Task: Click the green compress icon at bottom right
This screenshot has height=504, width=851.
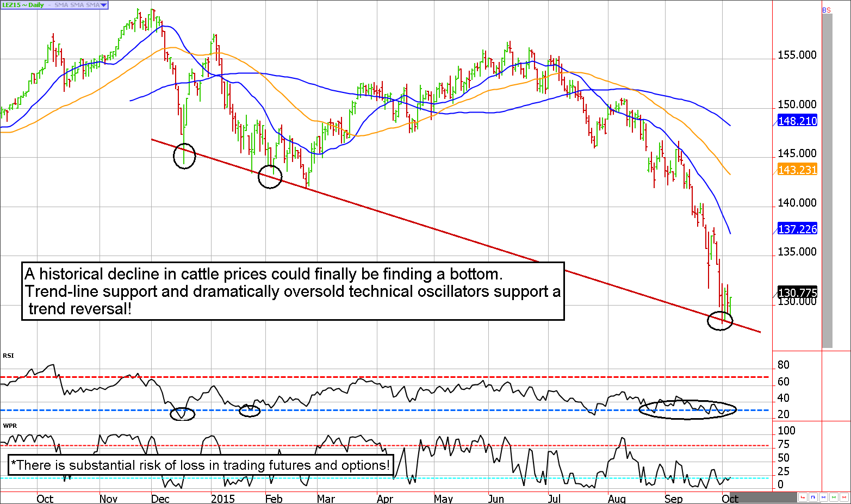Action: [833, 497]
